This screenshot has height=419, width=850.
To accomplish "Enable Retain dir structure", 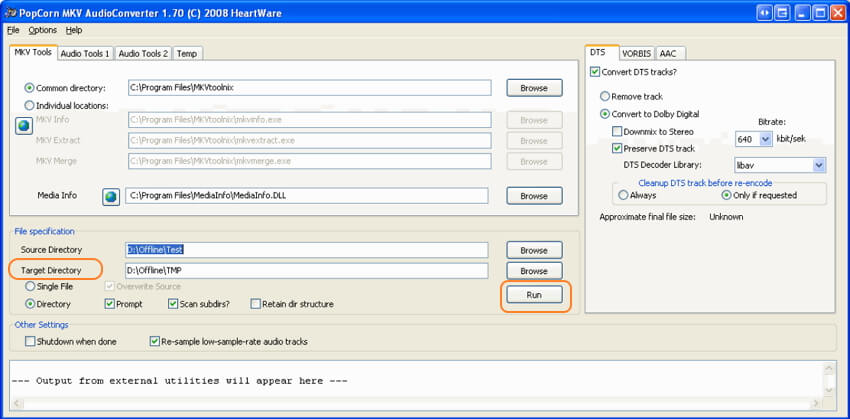I will pyautogui.click(x=255, y=304).
